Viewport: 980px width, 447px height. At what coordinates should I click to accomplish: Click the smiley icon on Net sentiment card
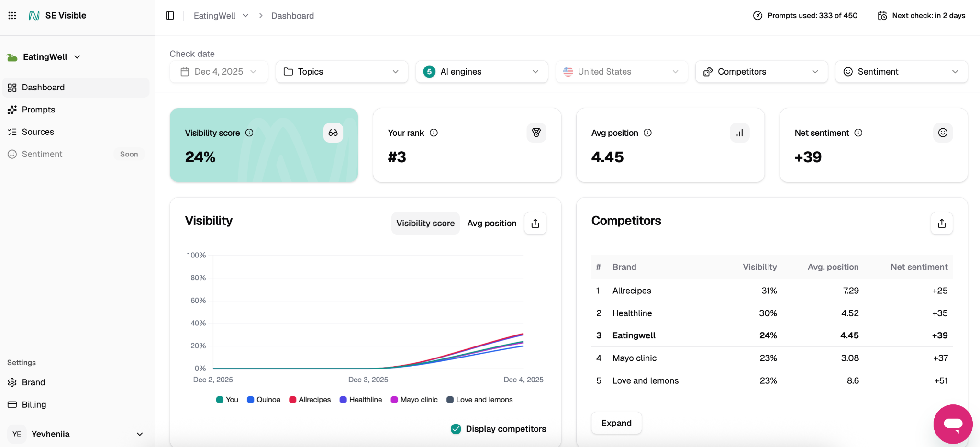[942, 133]
